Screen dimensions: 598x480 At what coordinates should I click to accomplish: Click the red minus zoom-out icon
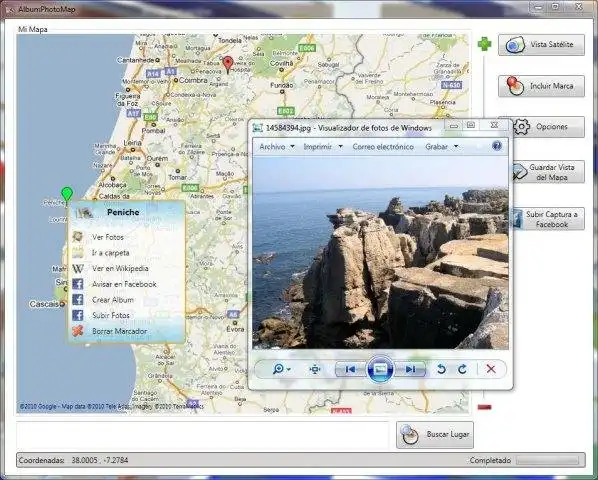coord(484,407)
